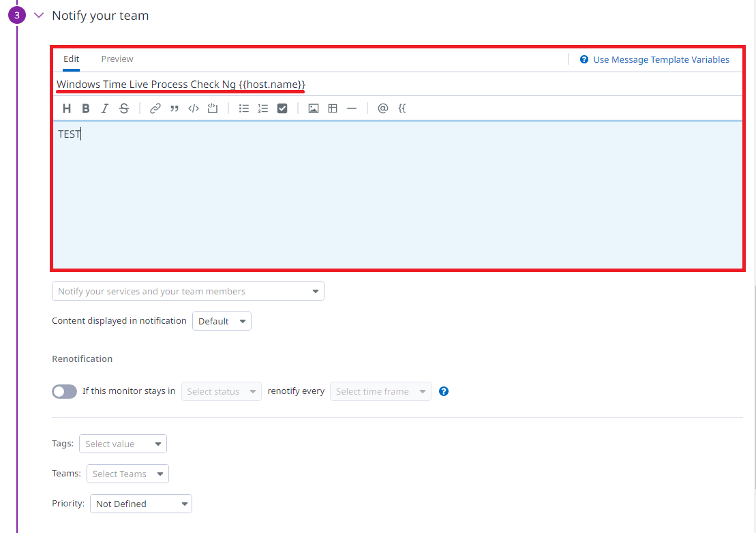This screenshot has width=756, height=533.
Task: Insert a code block
Action: pyautogui.click(x=213, y=108)
